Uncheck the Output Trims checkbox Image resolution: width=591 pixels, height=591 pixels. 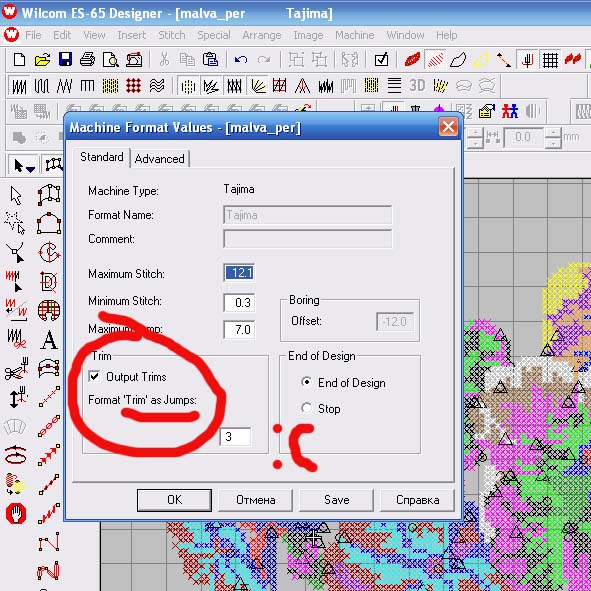coord(94,376)
